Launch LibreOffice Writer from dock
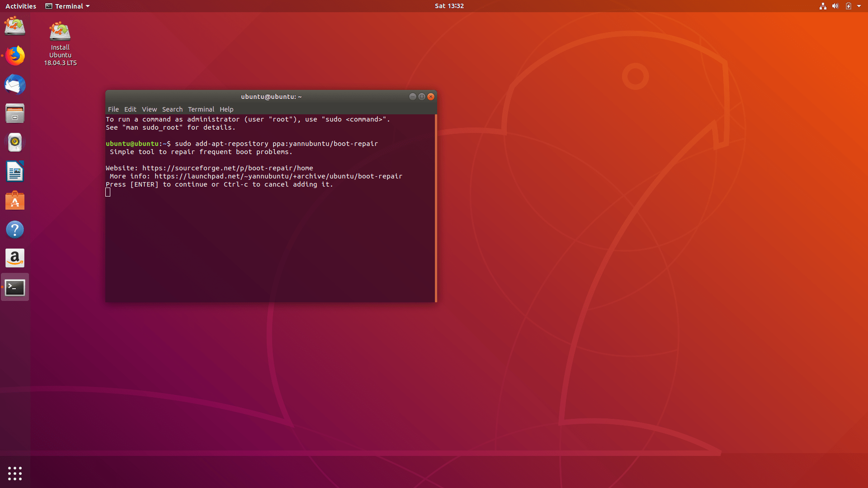The height and width of the screenshot is (488, 868). pyautogui.click(x=15, y=172)
